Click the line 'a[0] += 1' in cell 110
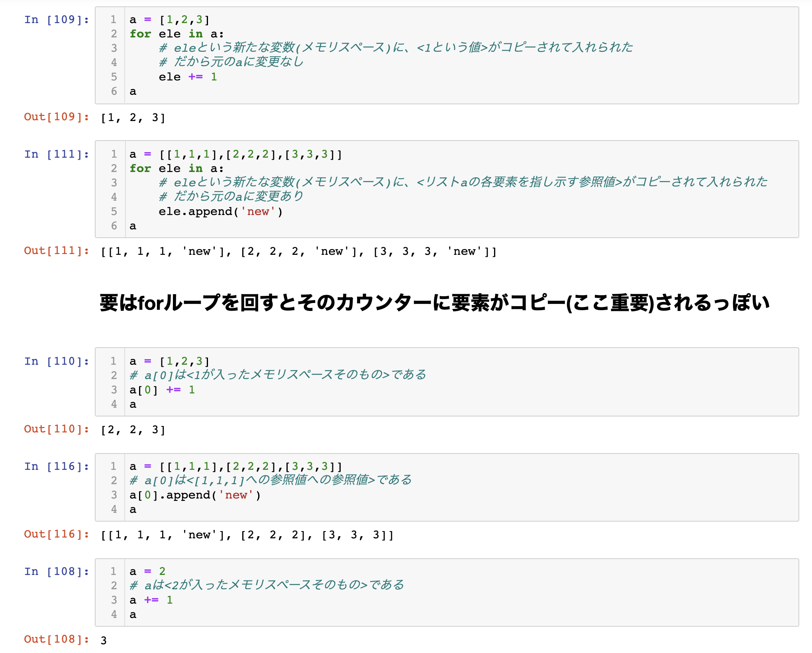Image resolution: width=812 pixels, height=653 pixels. tap(162, 390)
